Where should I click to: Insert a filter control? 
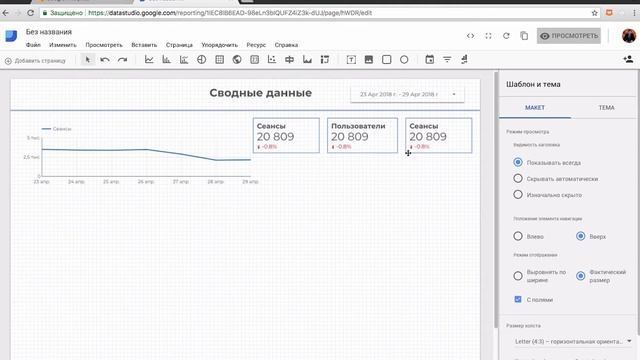(x=447, y=60)
